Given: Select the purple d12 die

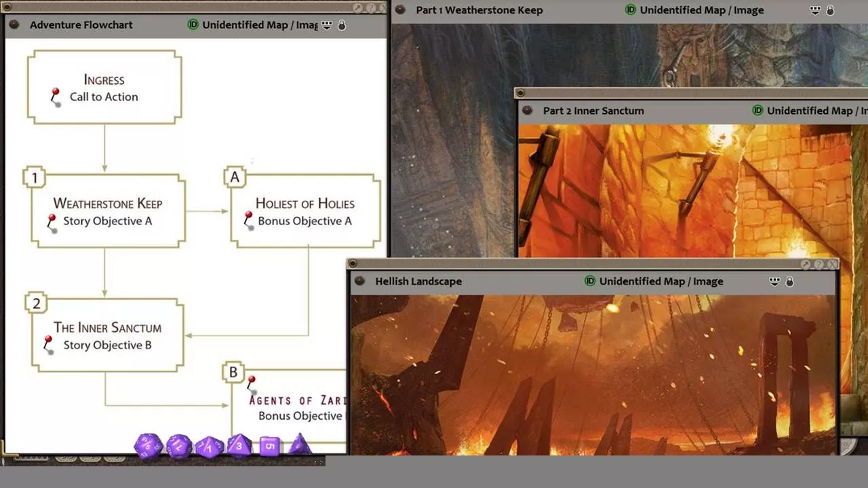Looking at the screenshot, I should [179, 446].
